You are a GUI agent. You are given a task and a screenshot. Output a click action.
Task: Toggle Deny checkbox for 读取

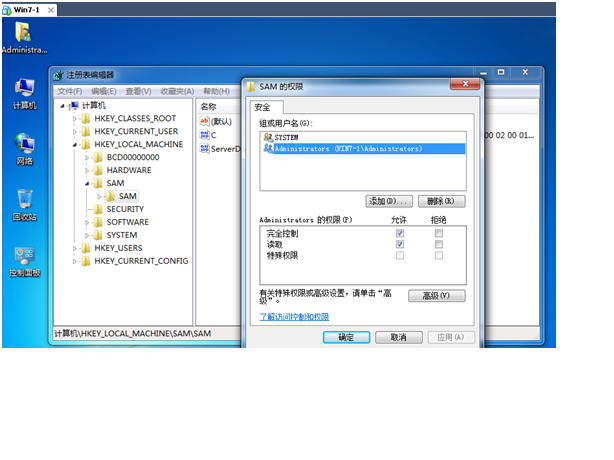pyautogui.click(x=439, y=244)
